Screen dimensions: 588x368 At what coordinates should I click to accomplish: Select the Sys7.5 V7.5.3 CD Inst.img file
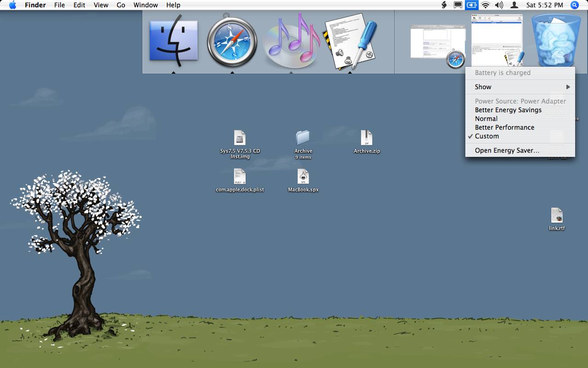(240, 145)
